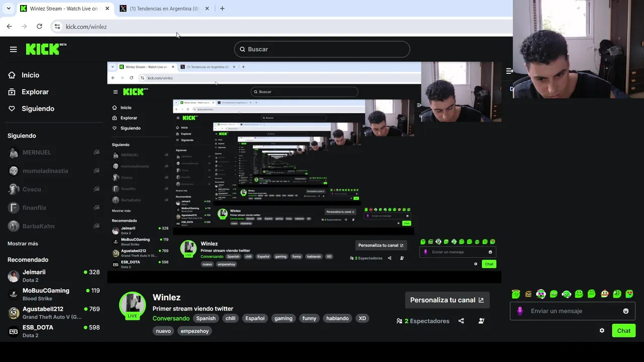Screen dimensions: 644x362
Task: Select the empezehoy tag
Action: (x=195, y=331)
